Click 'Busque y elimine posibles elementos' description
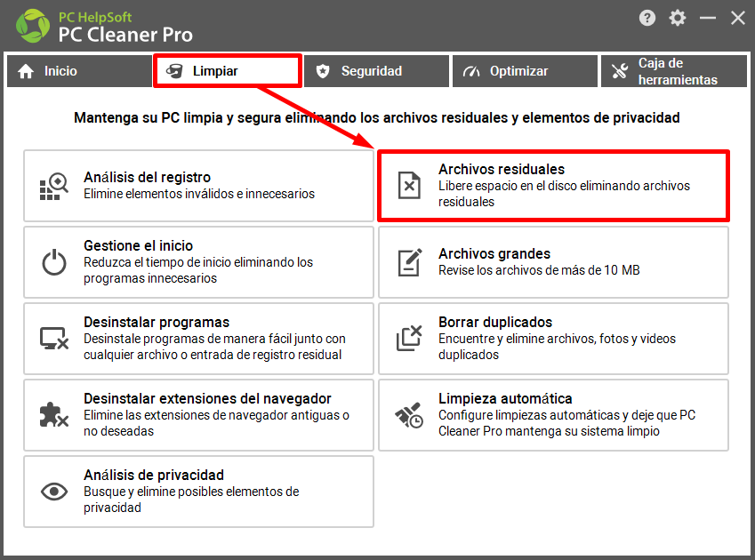This screenshot has height=560, width=755. [191, 500]
